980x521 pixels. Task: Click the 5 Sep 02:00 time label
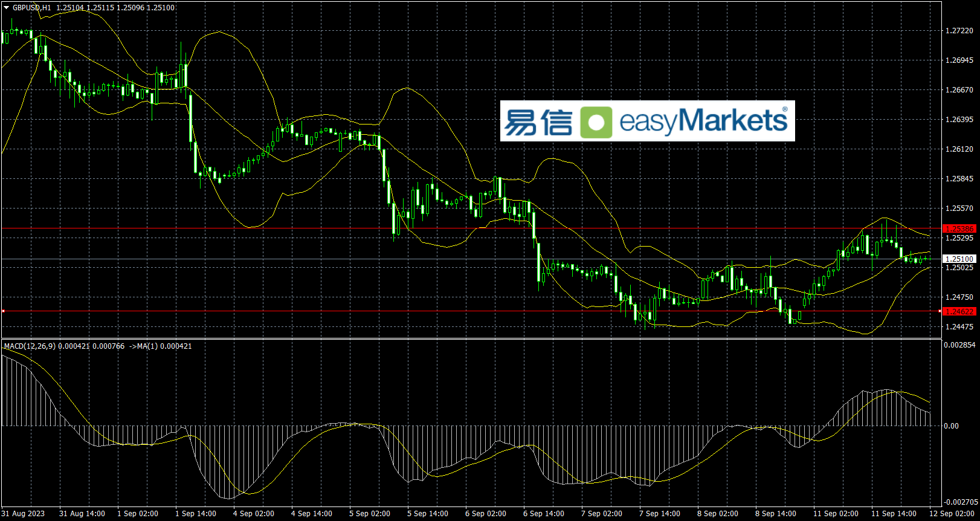[370, 514]
